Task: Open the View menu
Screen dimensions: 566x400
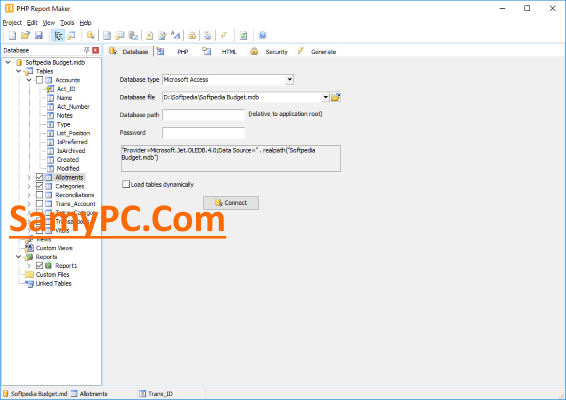Action: click(x=49, y=23)
